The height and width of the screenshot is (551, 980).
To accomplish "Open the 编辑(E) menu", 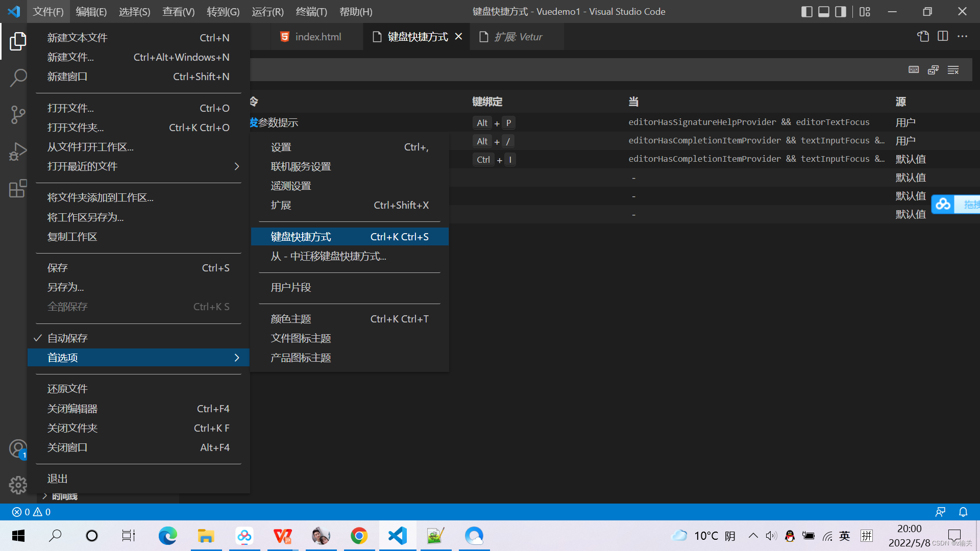I will point(91,11).
